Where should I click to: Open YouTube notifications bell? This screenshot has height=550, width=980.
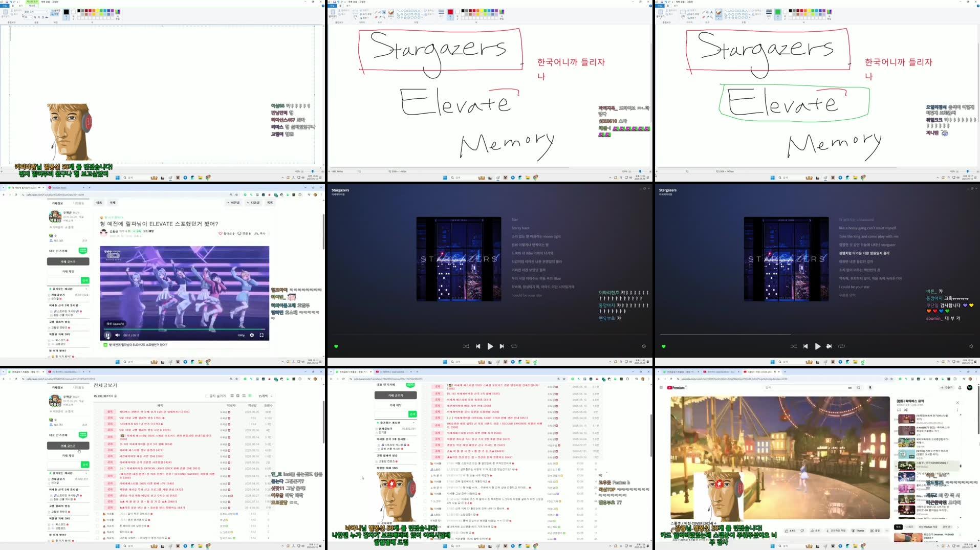pos(960,388)
